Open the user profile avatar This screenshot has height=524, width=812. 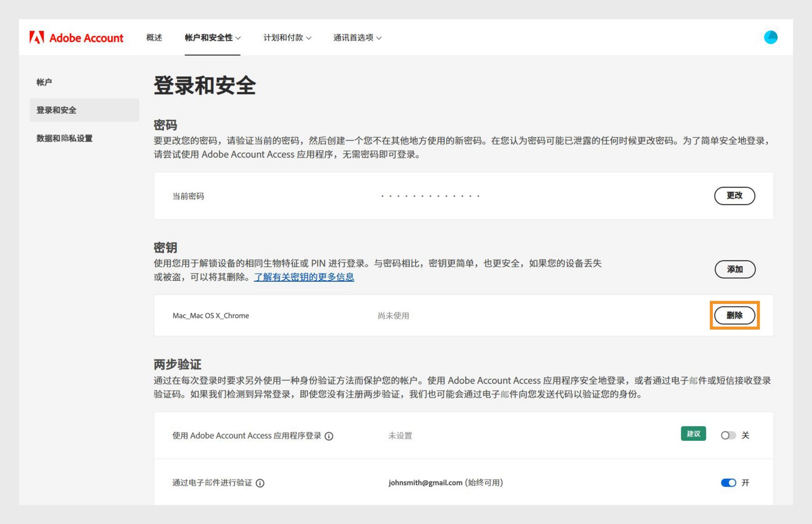[770, 37]
